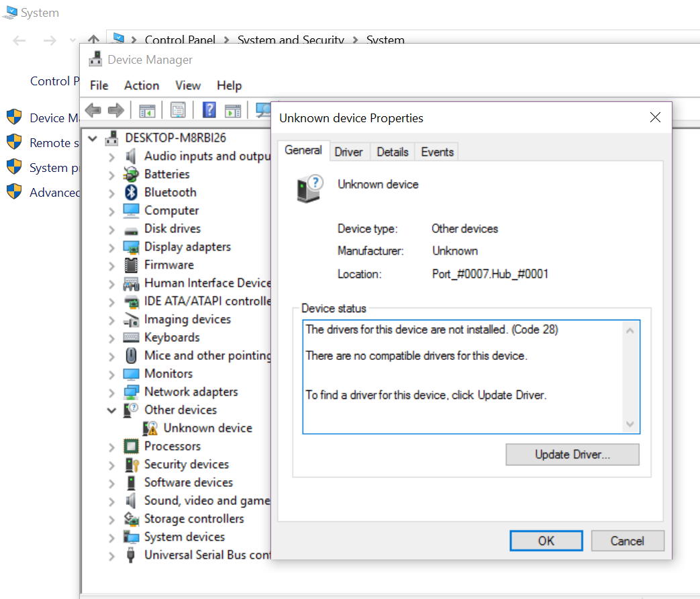Select the Unknown device tree item
Viewport: 700px width, 599px height.
[207, 428]
